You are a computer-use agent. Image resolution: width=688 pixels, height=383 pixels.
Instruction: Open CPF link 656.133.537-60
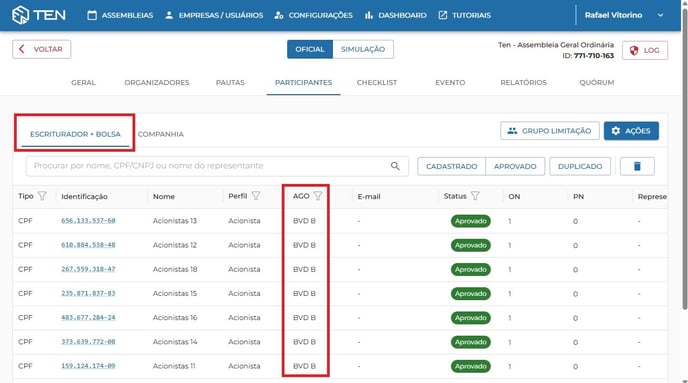(88, 221)
